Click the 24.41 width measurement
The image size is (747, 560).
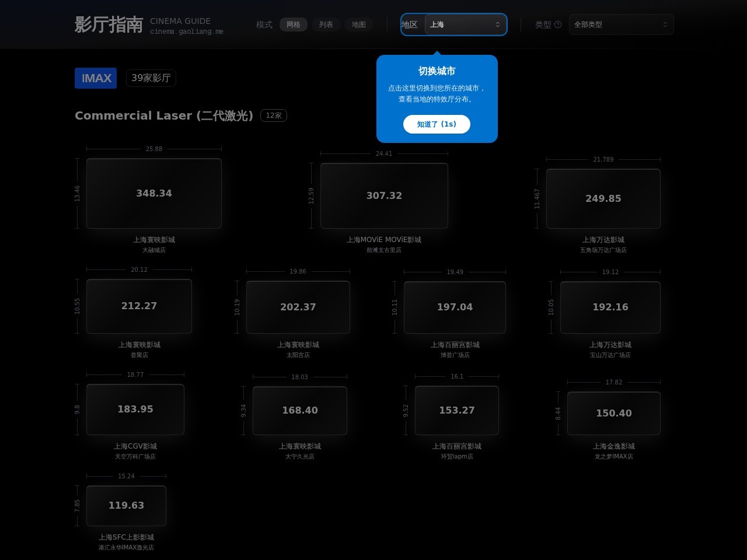tap(384, 154)
